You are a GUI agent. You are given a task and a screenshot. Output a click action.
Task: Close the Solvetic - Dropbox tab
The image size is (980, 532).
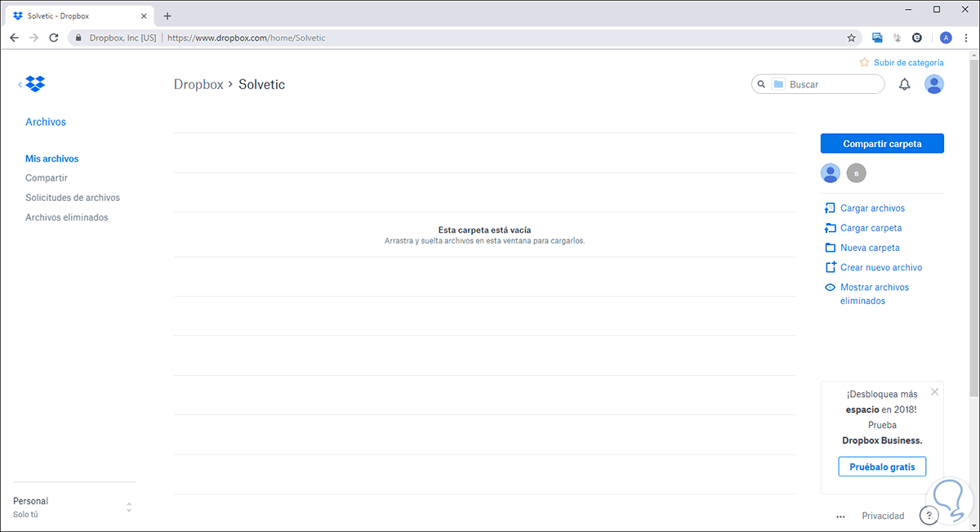145,16
